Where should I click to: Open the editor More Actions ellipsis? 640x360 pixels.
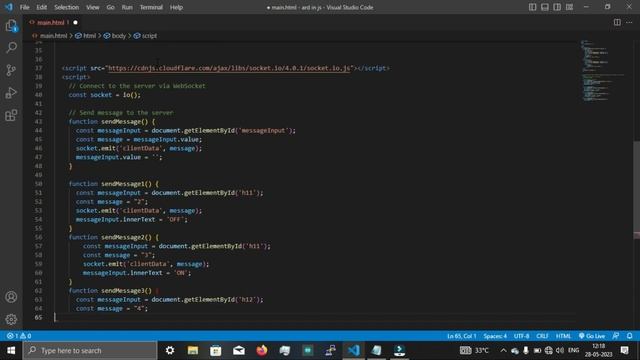[x=629, y=22]
